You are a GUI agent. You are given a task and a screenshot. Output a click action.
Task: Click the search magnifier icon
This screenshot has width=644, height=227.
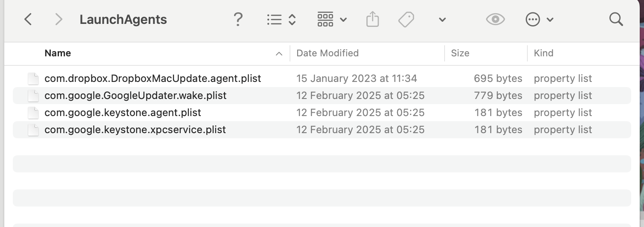[616, 19]
